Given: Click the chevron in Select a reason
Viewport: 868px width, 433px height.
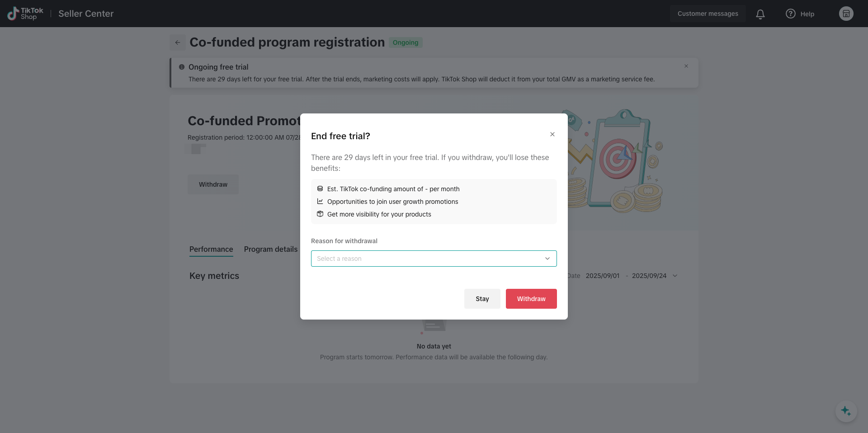Looking at the screenshot, I should 547,259.
